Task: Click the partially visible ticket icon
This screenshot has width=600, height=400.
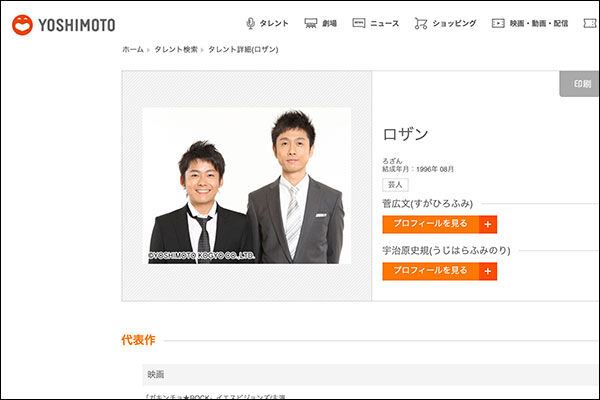Action: [590, 23]
